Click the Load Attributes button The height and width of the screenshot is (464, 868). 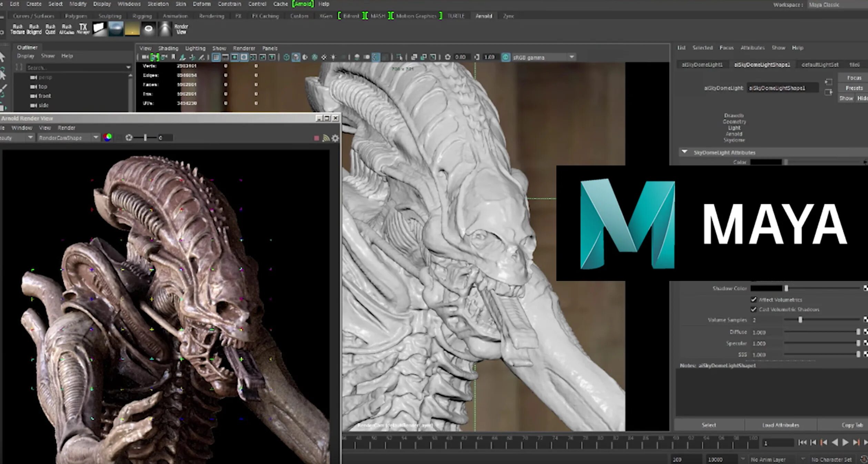(780, 425)
